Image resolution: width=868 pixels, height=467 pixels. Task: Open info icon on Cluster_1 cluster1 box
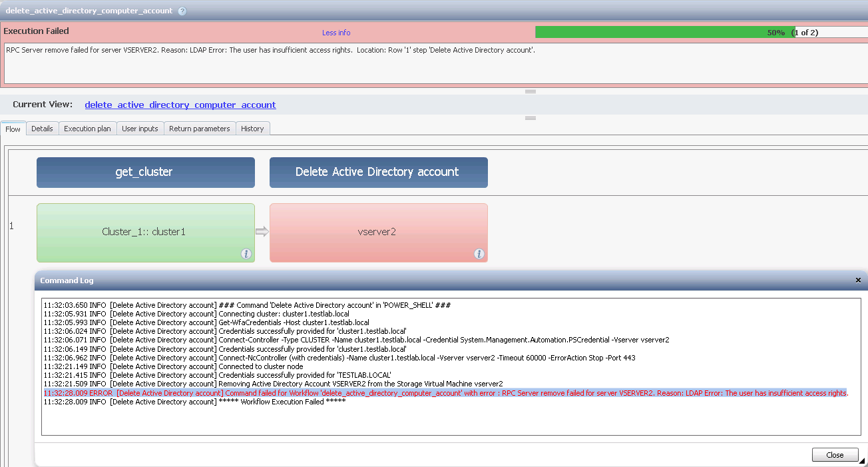tap(246, 254)
